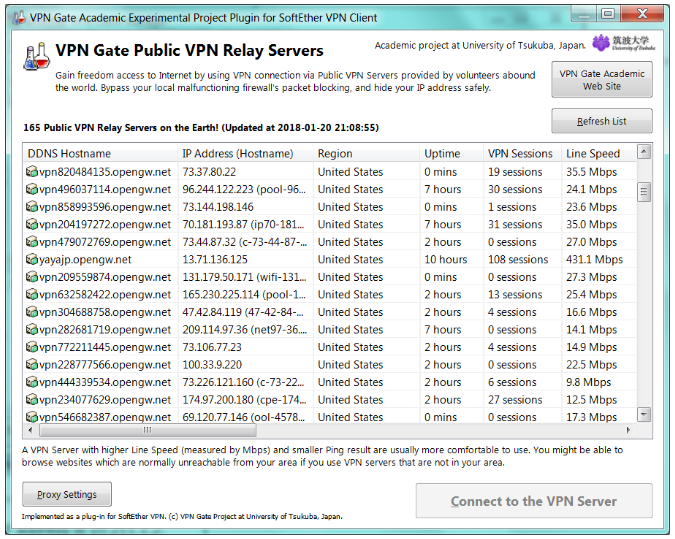Select the 30 sessions cell
This screenshot has height=539, width=675.
point(515,189)
